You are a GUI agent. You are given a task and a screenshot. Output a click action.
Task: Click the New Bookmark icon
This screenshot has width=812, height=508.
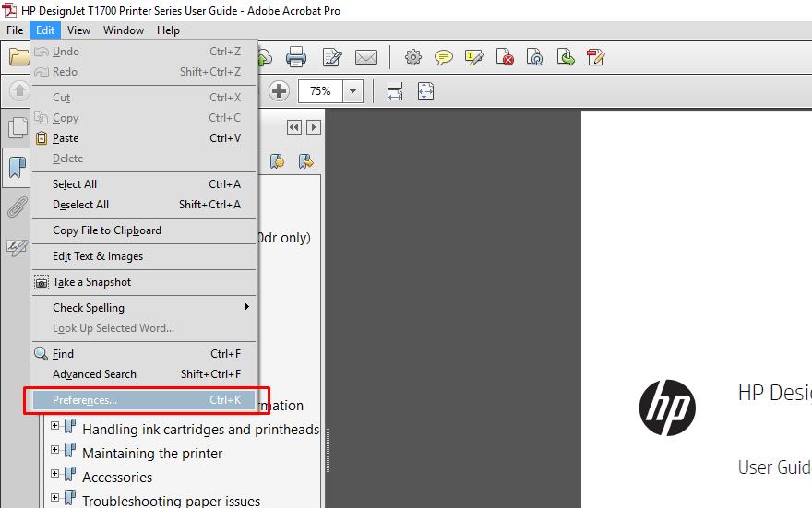[278, 161]
